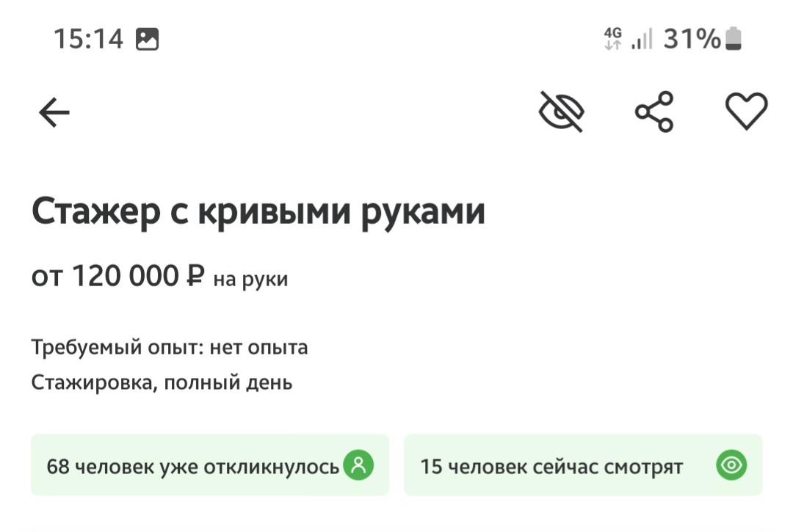Hide this vacancy with crossed-eye icon

coord(562,112)
